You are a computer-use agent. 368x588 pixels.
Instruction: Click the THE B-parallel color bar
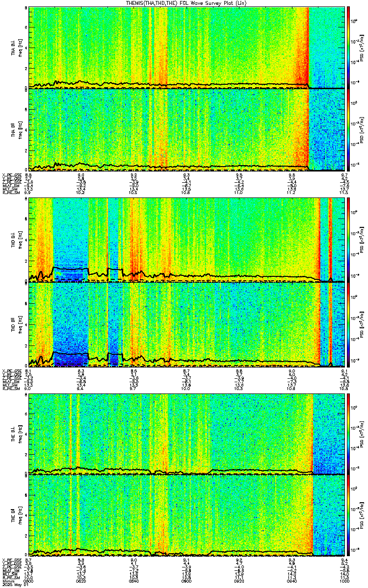348,515
